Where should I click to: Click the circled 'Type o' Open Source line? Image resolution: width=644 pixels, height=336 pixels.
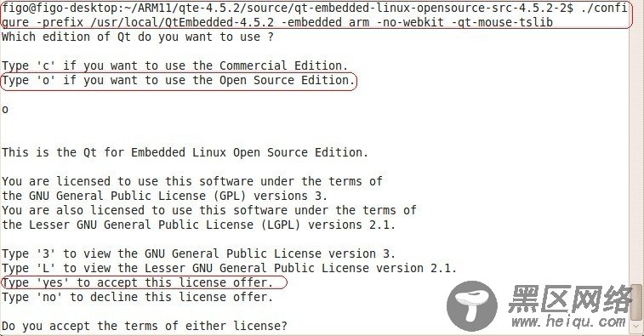coord(179,81)
